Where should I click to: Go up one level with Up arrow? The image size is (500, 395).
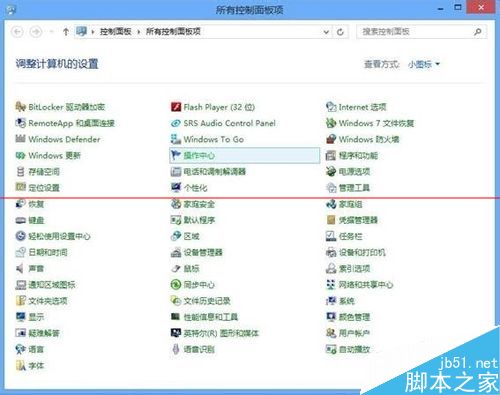pyautogui.click(x=66, y=32)
